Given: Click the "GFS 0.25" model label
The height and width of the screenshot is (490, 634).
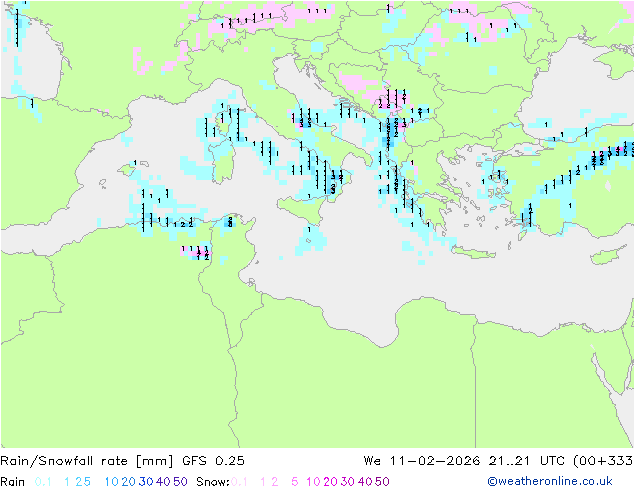Looking at the screenshot, I should pos(213,461).
